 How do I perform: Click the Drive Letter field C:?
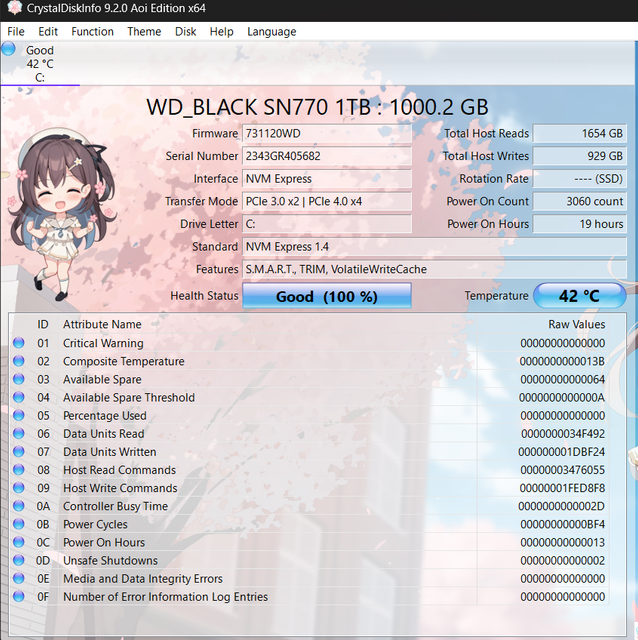click(327, 224)
